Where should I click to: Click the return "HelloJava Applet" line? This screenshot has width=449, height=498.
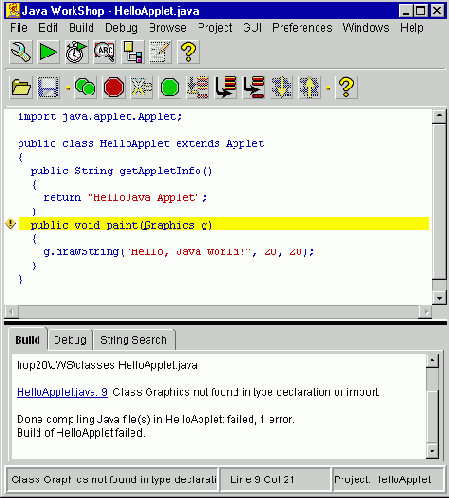point(125,197)
